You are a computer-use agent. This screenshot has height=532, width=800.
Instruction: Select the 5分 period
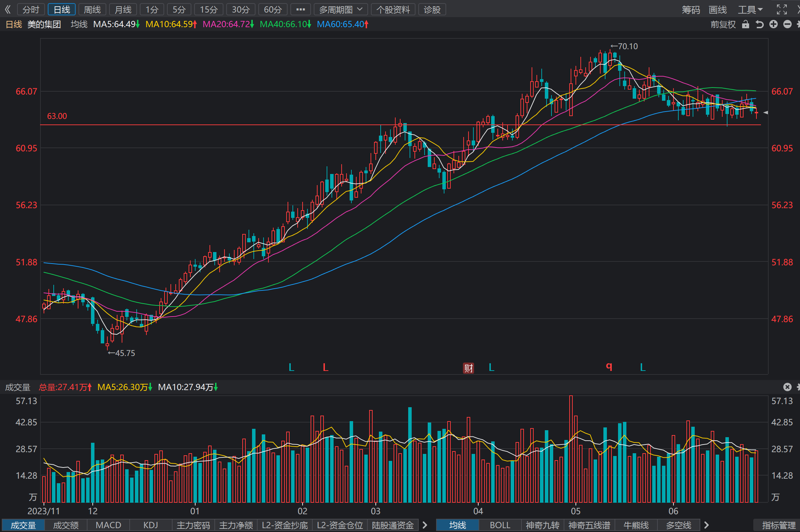click(x=179, y=9)
